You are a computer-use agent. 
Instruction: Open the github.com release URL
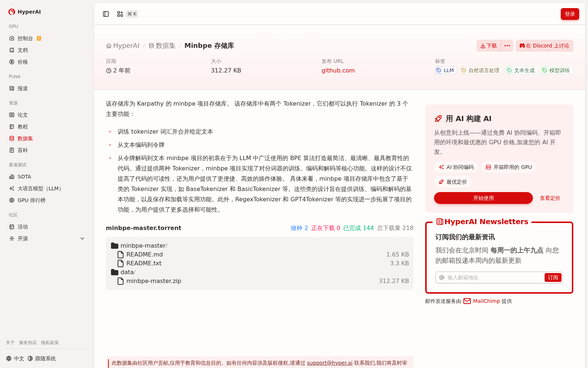[x=338, y=70]
